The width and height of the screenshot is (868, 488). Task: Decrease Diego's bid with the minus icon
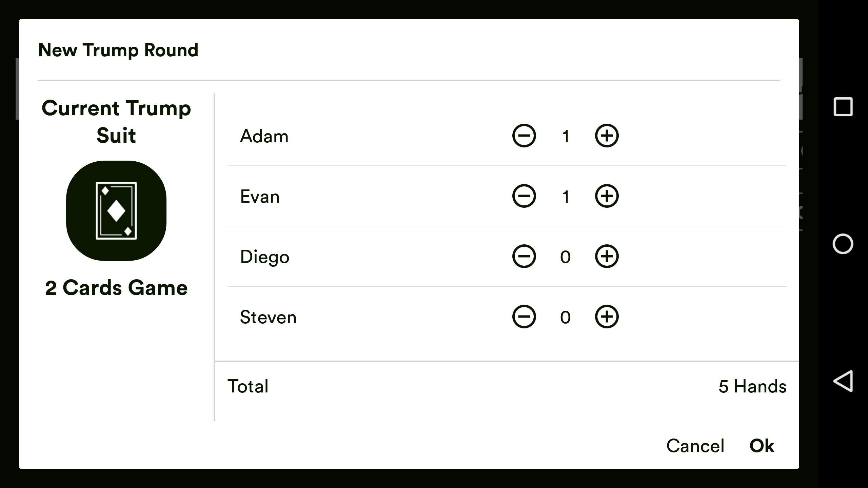click(524, 257)
